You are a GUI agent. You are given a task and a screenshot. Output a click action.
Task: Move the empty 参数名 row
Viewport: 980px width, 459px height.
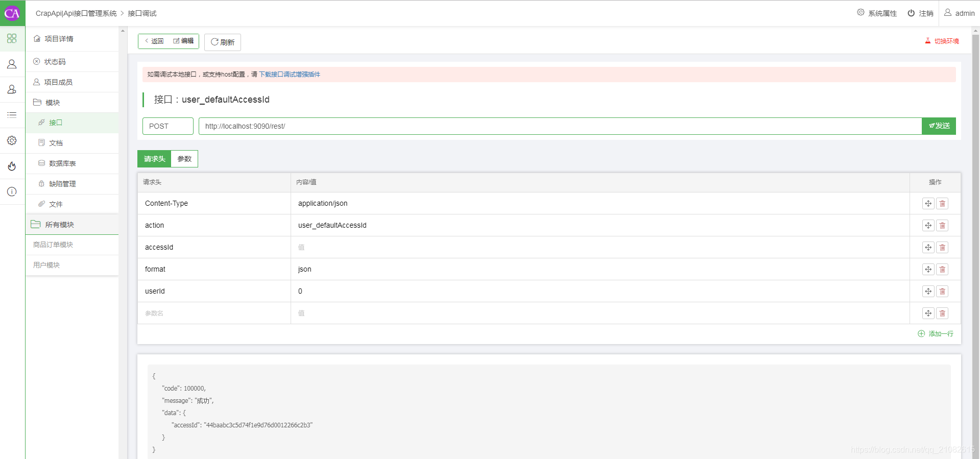pyautogui.click(x=928, y=313)
